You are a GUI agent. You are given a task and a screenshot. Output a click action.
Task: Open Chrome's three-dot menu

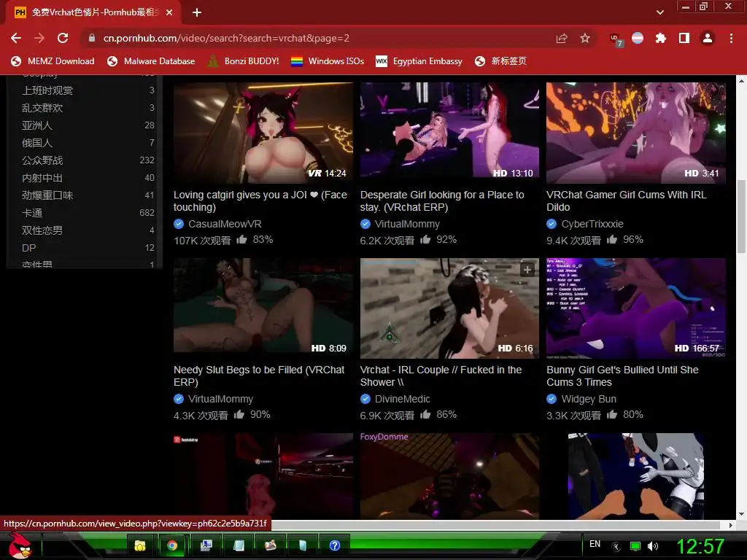731,38
